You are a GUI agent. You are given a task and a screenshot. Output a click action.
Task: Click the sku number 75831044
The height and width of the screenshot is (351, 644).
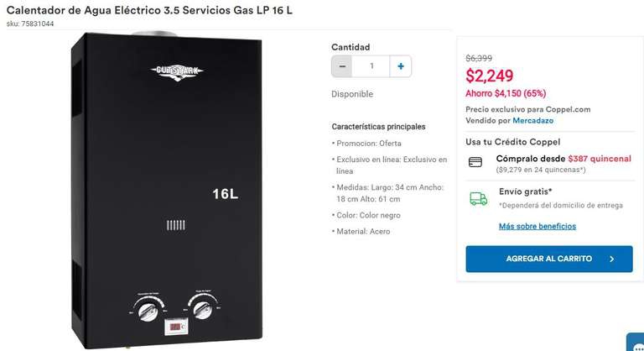pyautogui.click(x=38, y=24)
